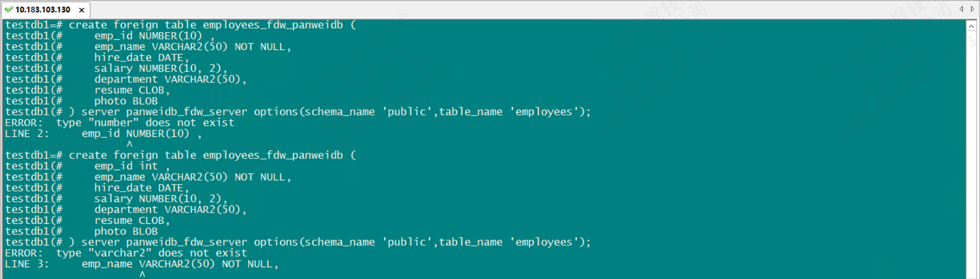Click "resume CLOB" in the second statement
This screenshot has width=980, height=279.
pyautogui.click(x=132, y=220)
